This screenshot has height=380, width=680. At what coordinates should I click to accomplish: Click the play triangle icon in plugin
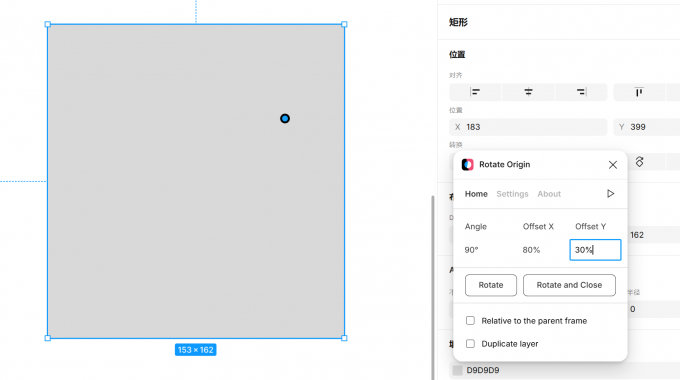click(611, 193)
